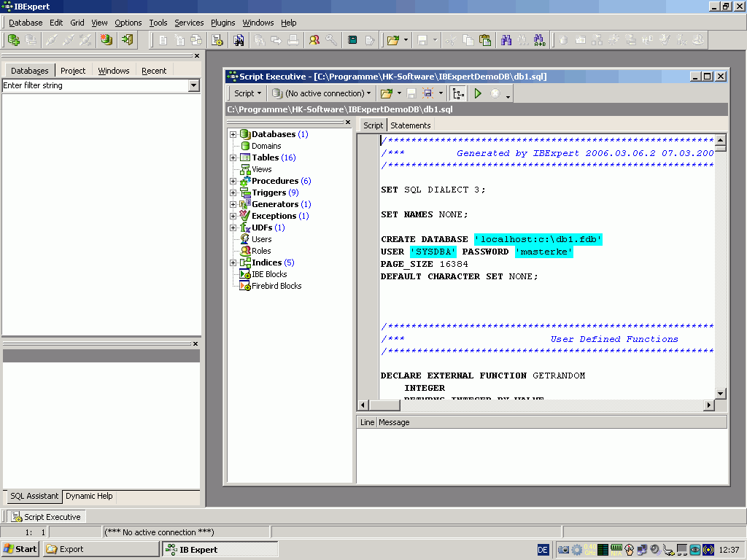Click the Script Executive window bar button

pos(47,517)
